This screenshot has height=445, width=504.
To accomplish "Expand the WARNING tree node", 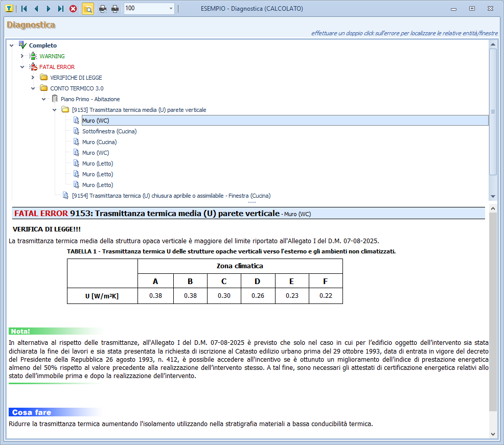I will click(x=22, y=56).
